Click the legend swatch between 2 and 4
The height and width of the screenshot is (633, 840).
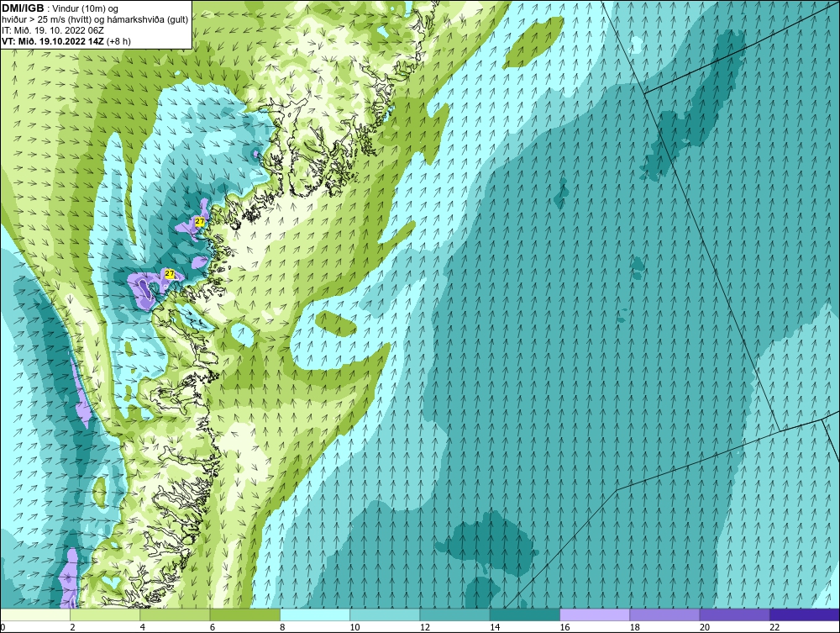(105, 615)
